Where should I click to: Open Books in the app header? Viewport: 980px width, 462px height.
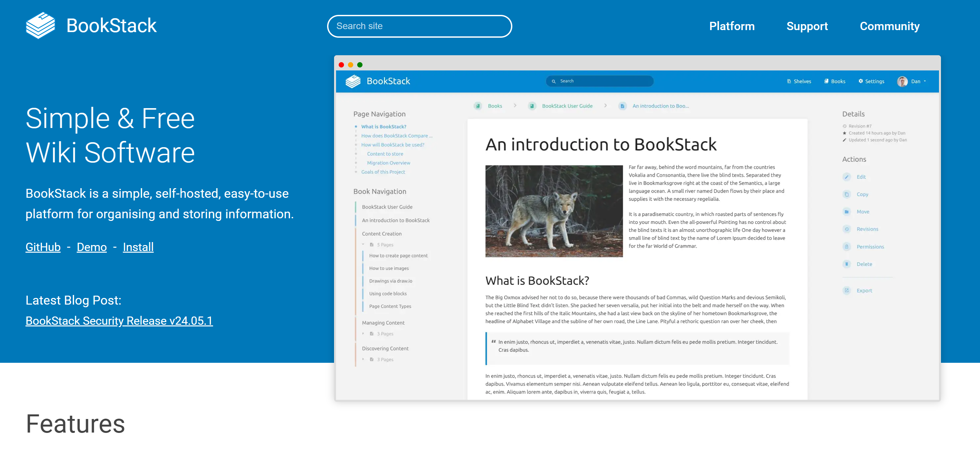point(835,81)
